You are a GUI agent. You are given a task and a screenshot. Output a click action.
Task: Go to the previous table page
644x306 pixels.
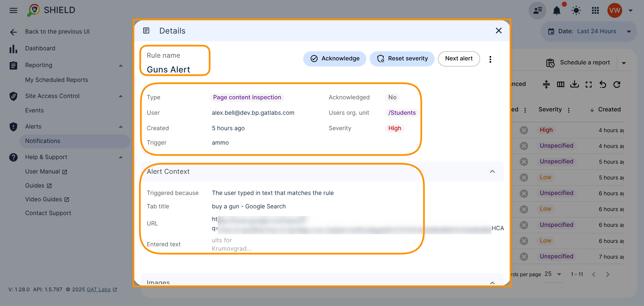pos(594,274)
